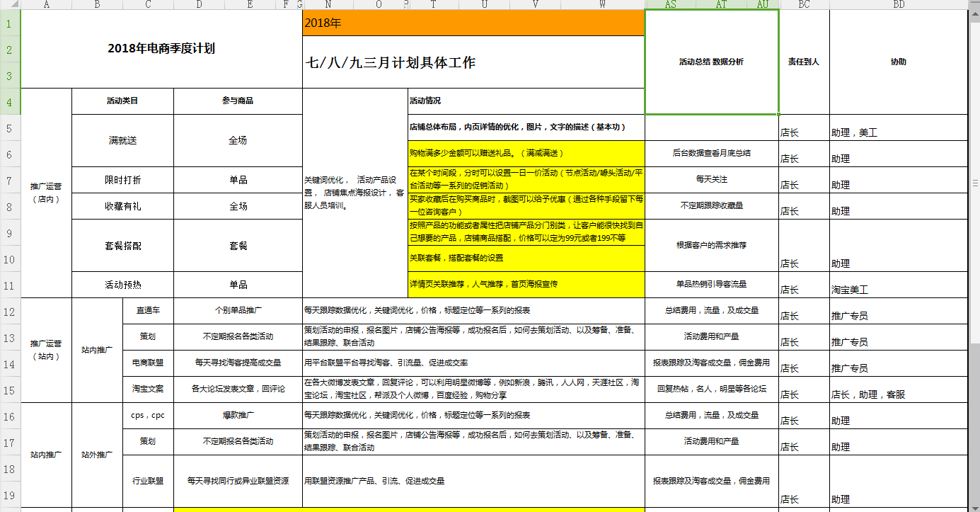This screenshot has width=980, height=512.
Task: Select the '助理，美工' cell
Action: point(898,127)
